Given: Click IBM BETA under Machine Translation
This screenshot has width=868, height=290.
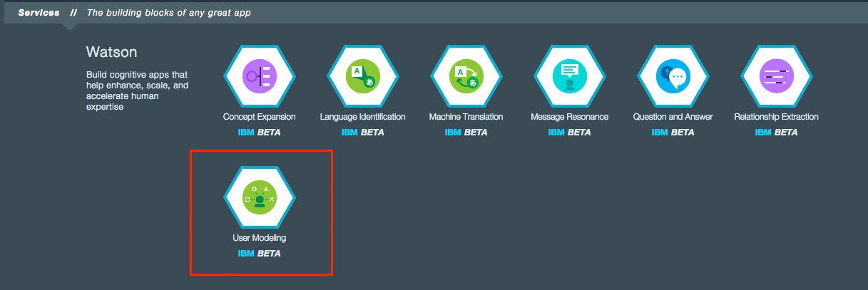Looking at the screenshot, I should pyautogui.click(x=466, y=133).
